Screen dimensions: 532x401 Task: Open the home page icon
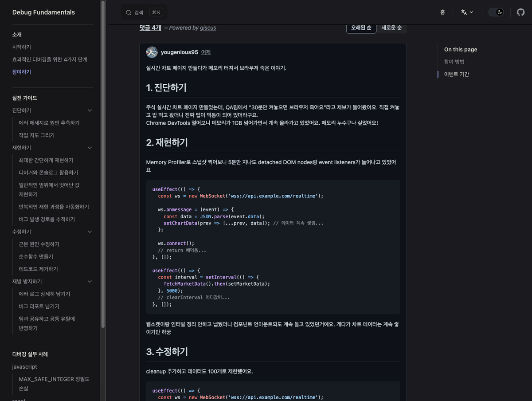click(x=442, y=12)
